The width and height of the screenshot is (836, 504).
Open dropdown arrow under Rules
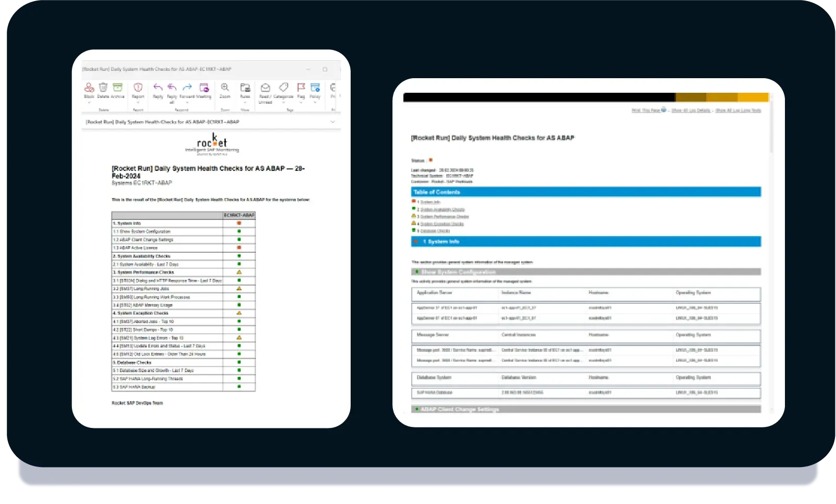tap(245, 103)
